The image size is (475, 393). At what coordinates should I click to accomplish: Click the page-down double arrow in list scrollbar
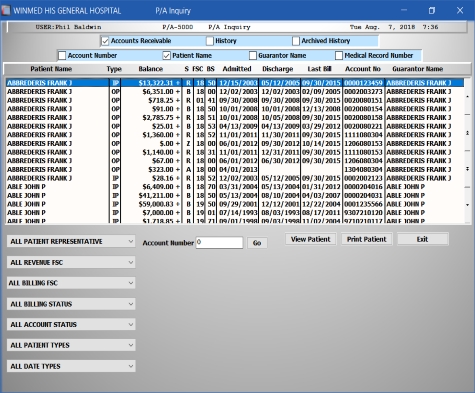pos(468,169)
